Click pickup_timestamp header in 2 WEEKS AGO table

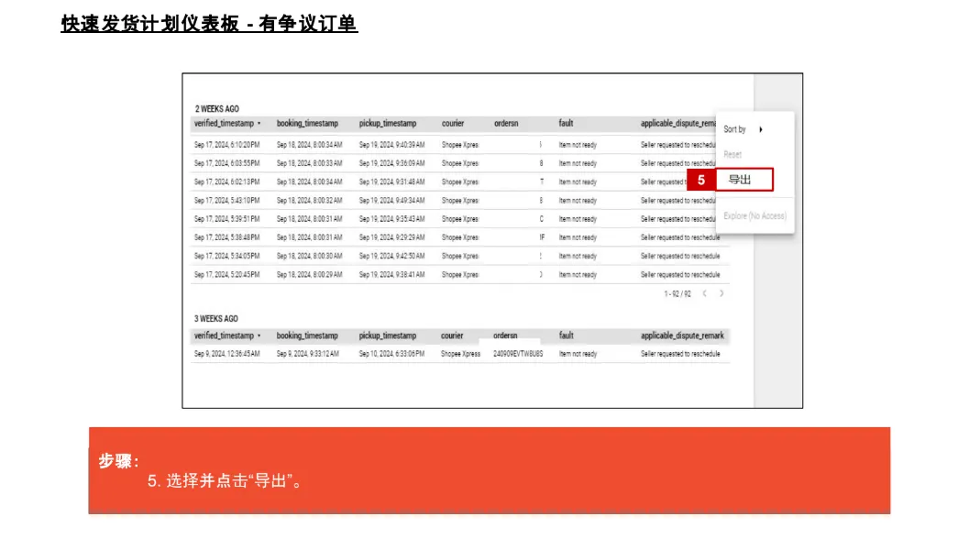point(388,124)
